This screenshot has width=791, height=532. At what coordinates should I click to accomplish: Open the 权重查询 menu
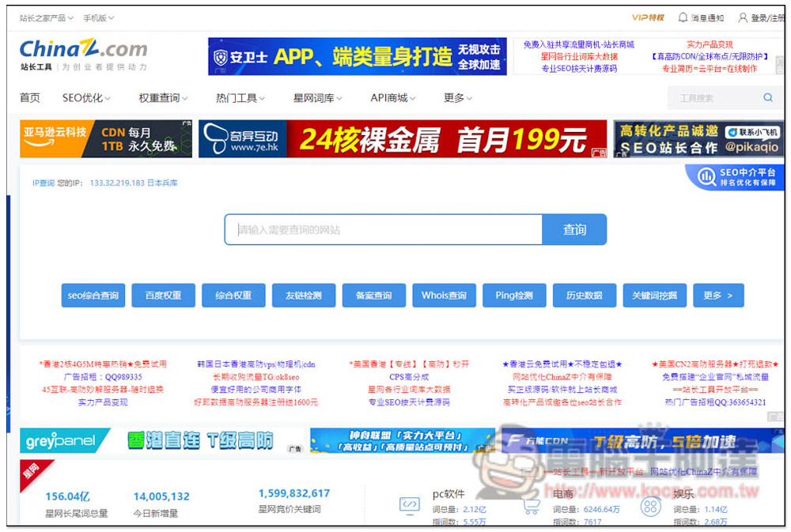[x=163, y=98]
